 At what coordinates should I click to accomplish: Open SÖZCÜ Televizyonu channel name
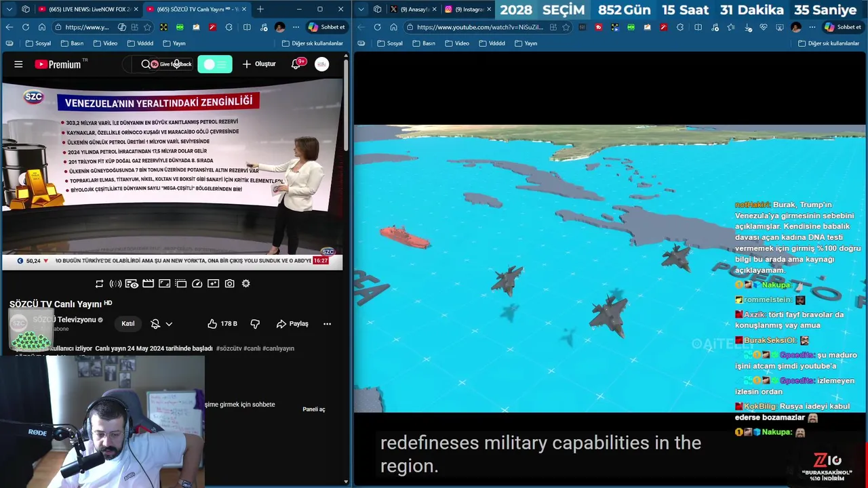(64, 320)
